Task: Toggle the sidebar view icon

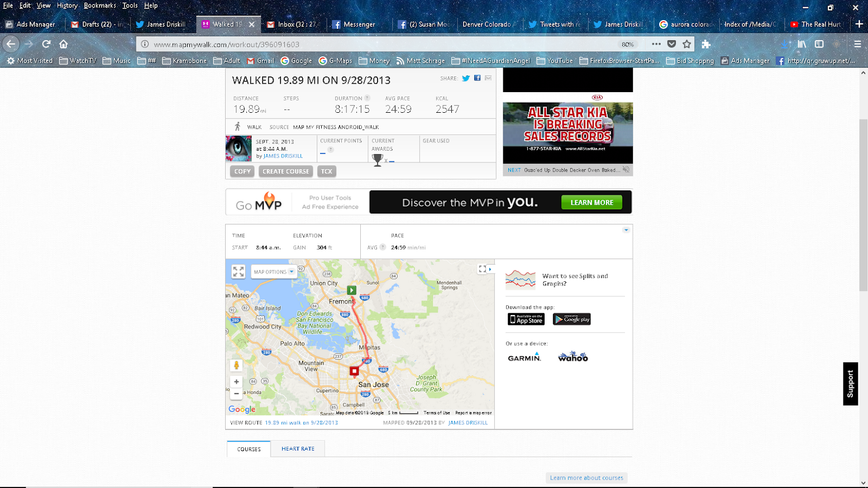Action: (819, 44)
